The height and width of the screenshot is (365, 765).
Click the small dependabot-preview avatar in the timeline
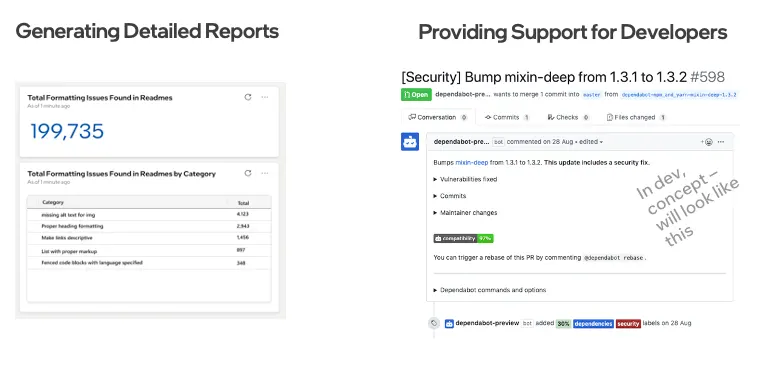(449, 323)
